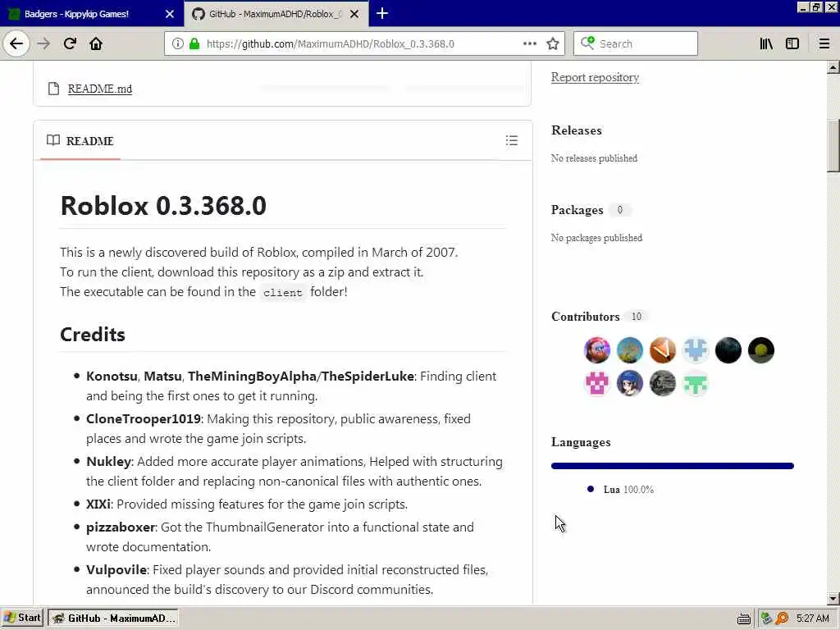Screen dimensions: 840x630
Task: Open the Releases heading link
Action: pos(577,130)
